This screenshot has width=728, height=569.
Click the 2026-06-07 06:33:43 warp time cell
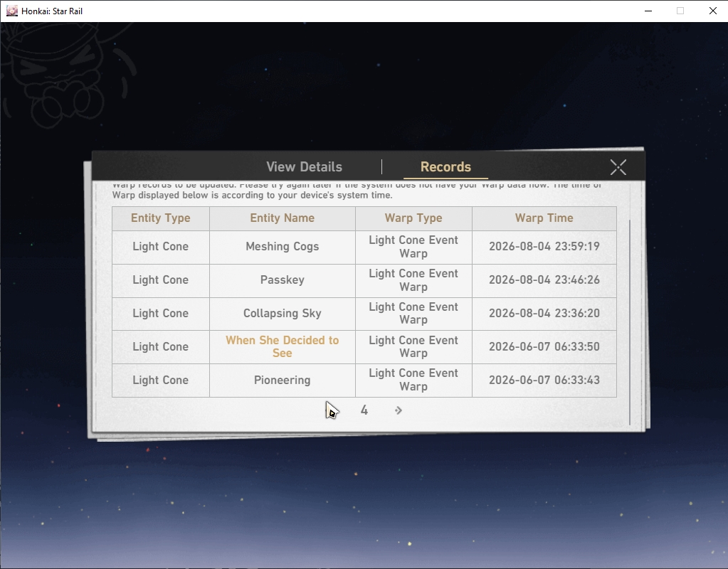544,380
